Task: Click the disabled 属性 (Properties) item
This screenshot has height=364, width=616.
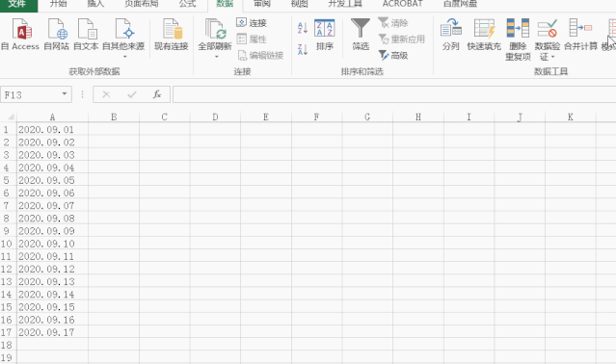Action: (x=252, y=39)
